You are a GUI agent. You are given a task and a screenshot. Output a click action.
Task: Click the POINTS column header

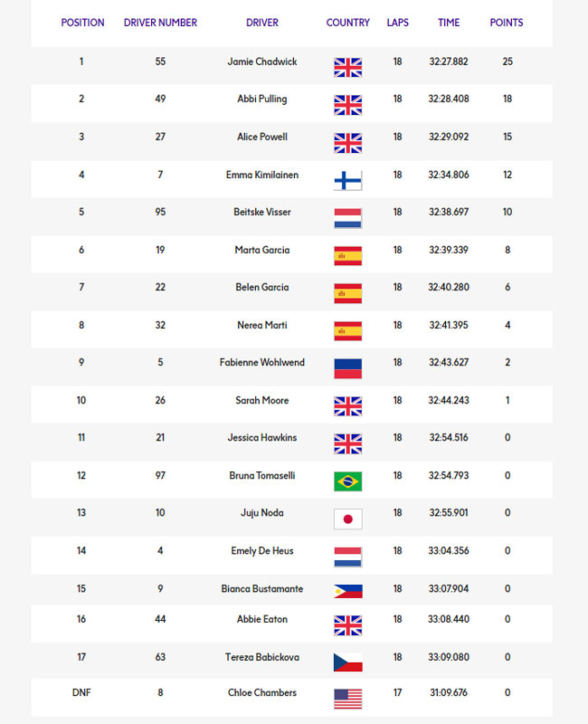[x=507, y=23]
